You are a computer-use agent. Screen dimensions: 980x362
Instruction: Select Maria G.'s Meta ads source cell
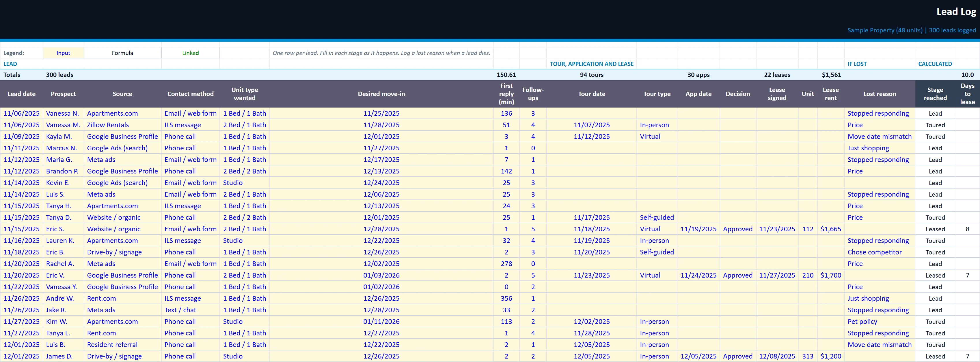122,160
